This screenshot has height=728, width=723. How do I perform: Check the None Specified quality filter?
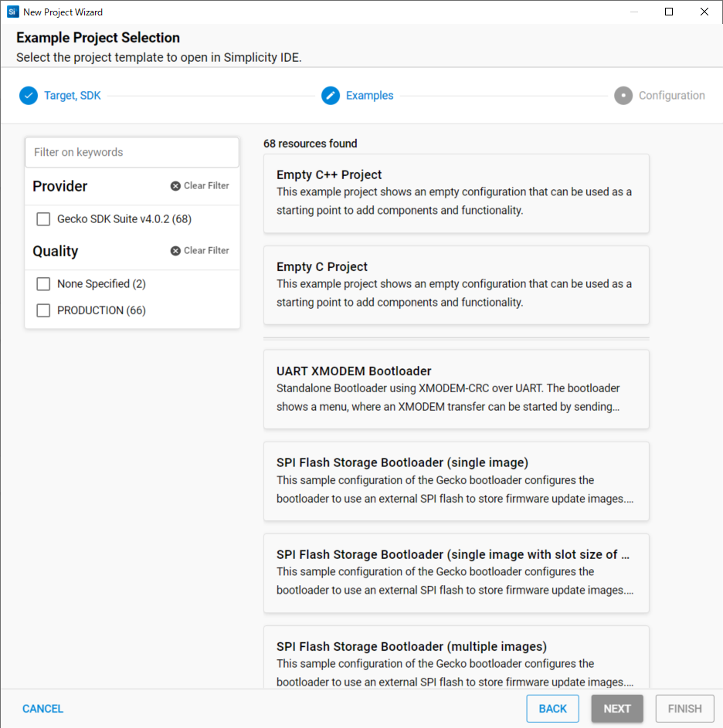pyautogui.click(x=43, y=283)
